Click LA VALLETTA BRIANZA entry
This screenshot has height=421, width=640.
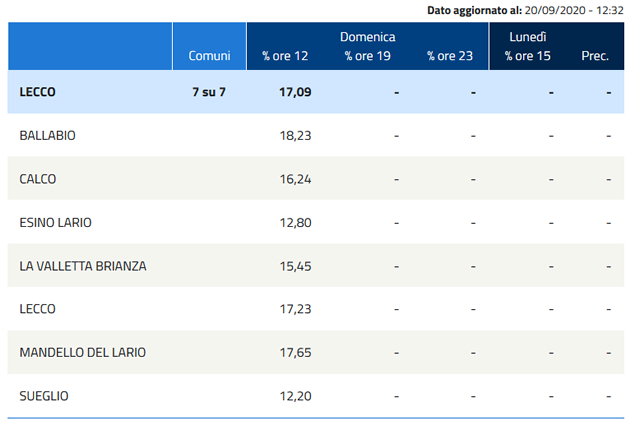click(x=83, y=266)
